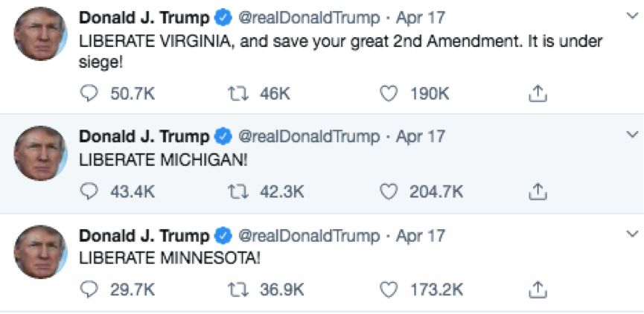The image size is (644, 314).
Task: Like the LIBERATE MICHIGAN tweet
Action: click(389, 191)
